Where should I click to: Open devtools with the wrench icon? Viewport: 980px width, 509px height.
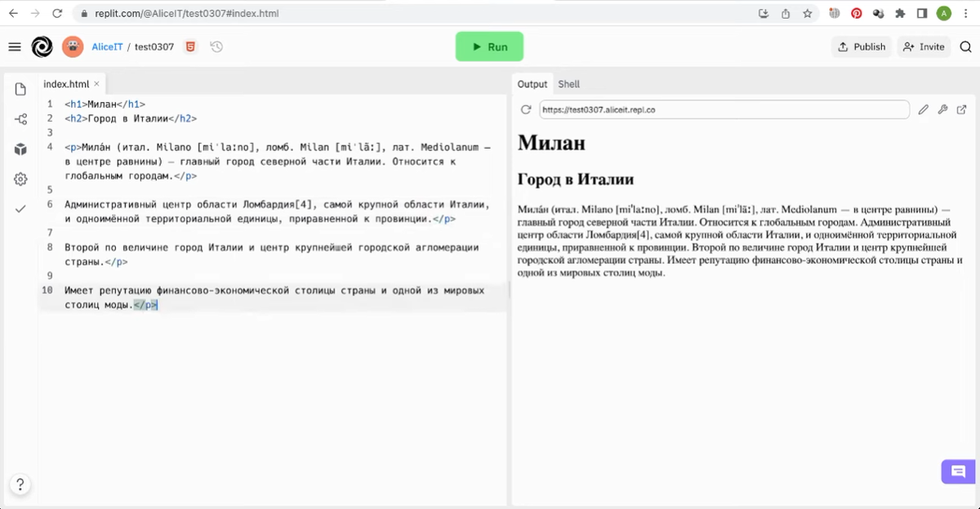click(942, 109)
